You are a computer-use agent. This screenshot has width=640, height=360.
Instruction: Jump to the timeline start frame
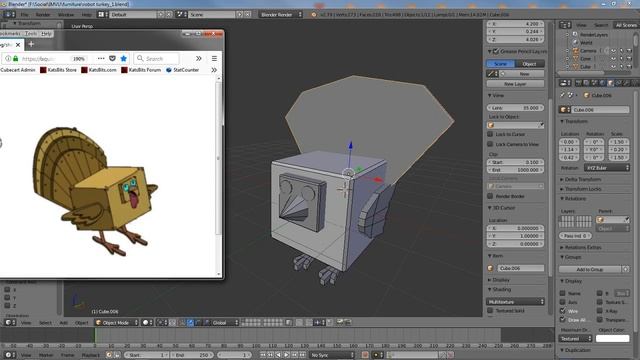point(263,355)
